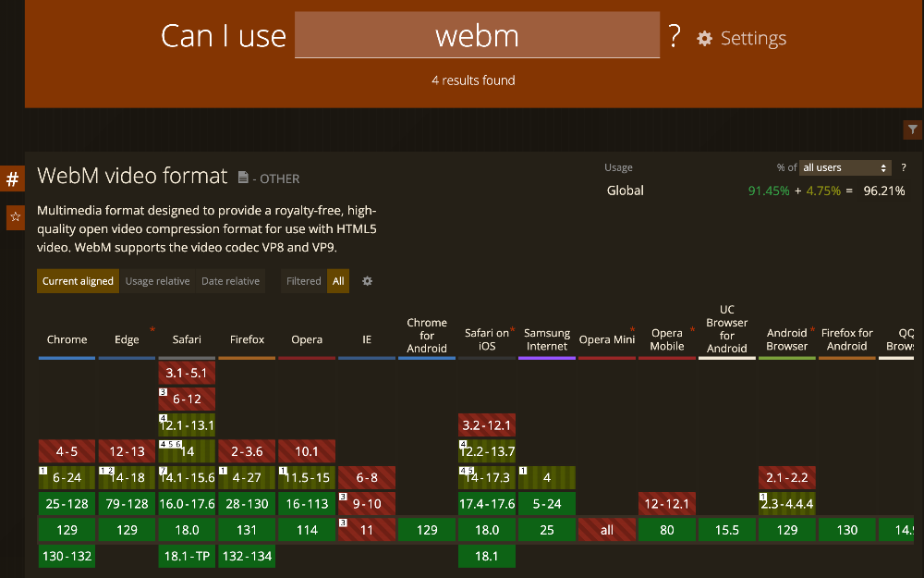This screenshot has height=578, width=924.
Task: Select Opera 10.1 cell
Action: tap(307, 451)
